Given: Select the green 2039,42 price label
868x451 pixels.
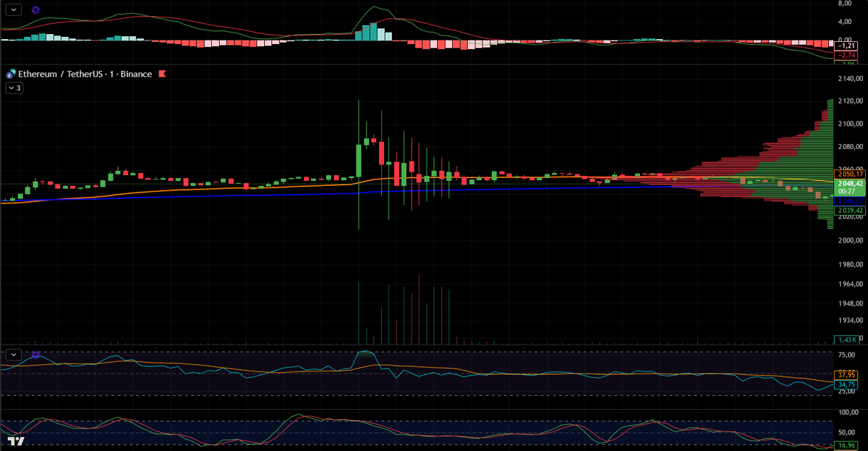Looking at the screenshot, I should coord(851,210).
